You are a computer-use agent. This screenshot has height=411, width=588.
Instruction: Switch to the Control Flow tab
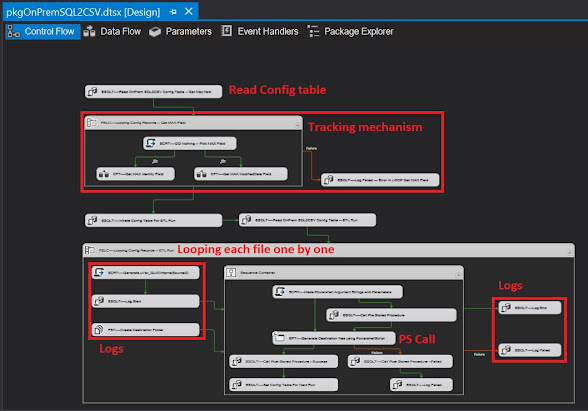[x=43, y=32]
